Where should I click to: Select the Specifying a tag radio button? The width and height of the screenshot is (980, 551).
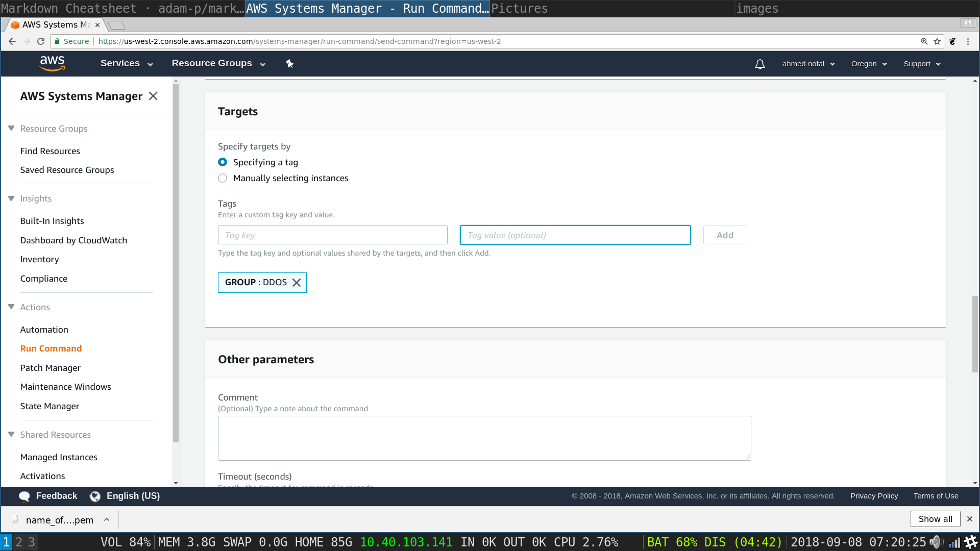(223, 162)
